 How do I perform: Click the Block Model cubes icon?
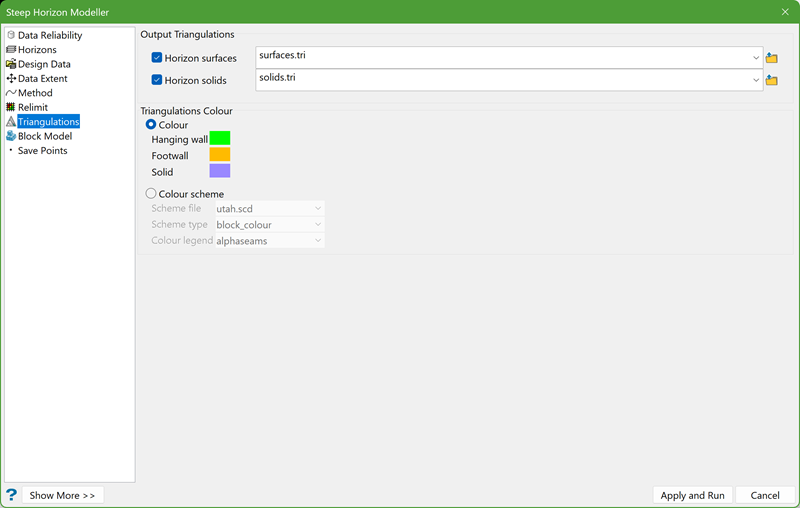click(x=11, y=136)
